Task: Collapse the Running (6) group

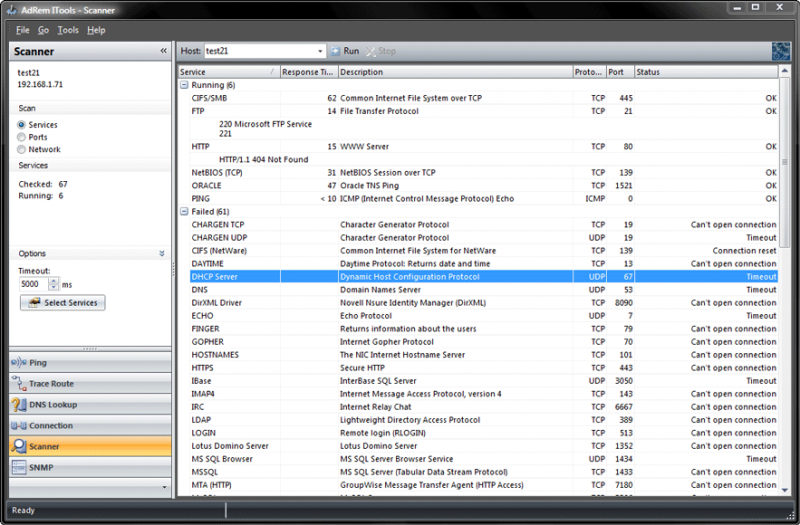Action: pos(184,85)
